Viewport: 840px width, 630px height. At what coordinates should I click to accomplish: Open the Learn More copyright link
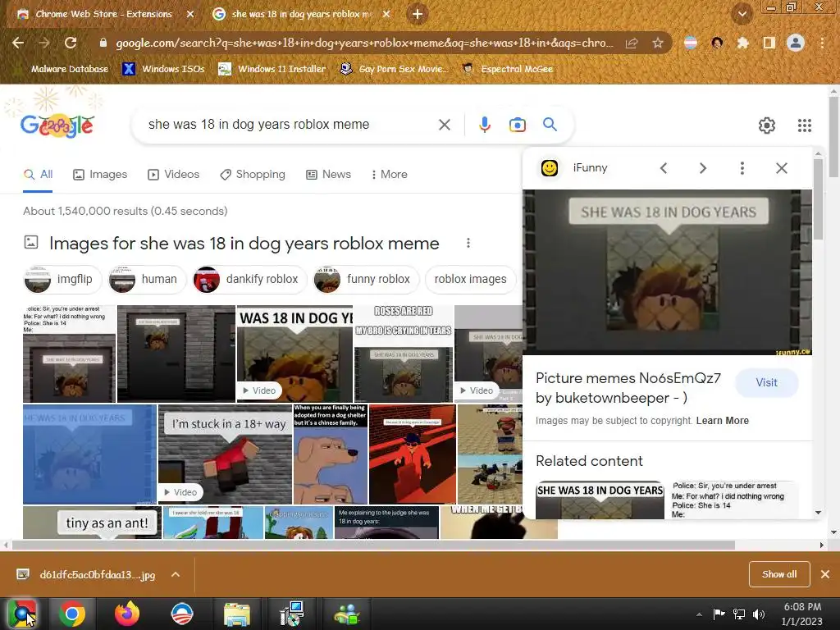point(722,421)
